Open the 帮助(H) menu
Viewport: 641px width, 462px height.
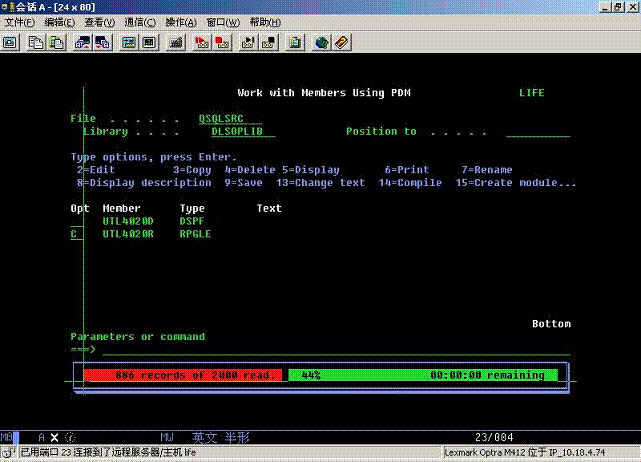pyautogui.click(x=265, y=22)
